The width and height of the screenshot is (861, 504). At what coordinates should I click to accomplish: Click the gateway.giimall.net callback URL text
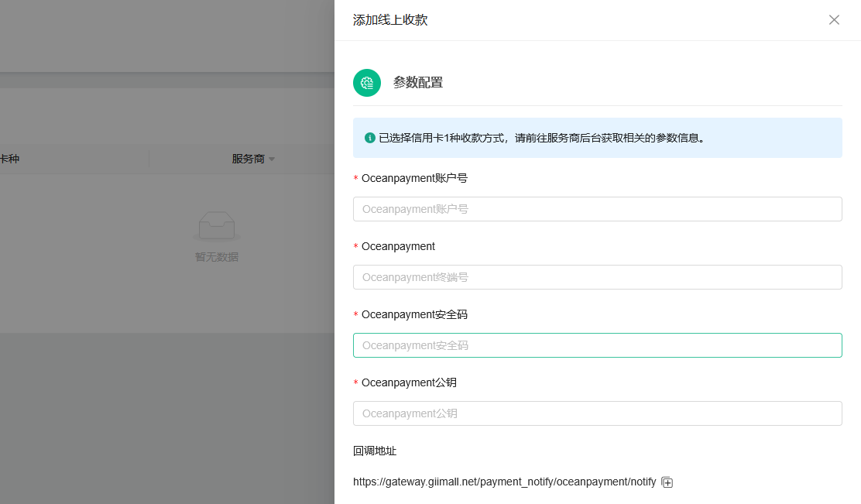504,482
